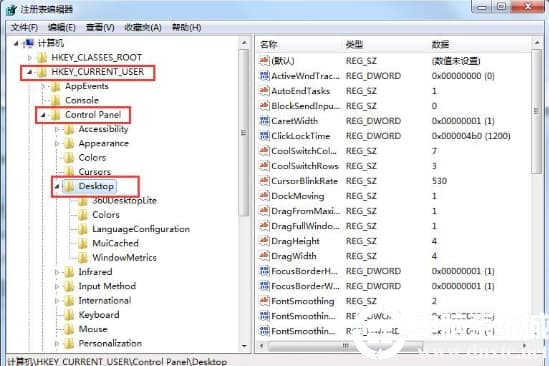Collapse the Desktop key arrow
This screenshot has width=549, height=366.
point(57,186)
